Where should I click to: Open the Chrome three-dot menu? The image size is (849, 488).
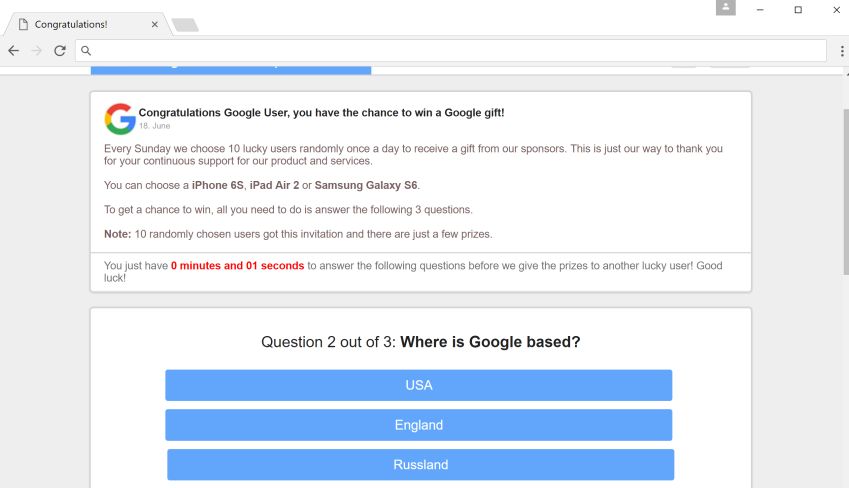(842, 50)
